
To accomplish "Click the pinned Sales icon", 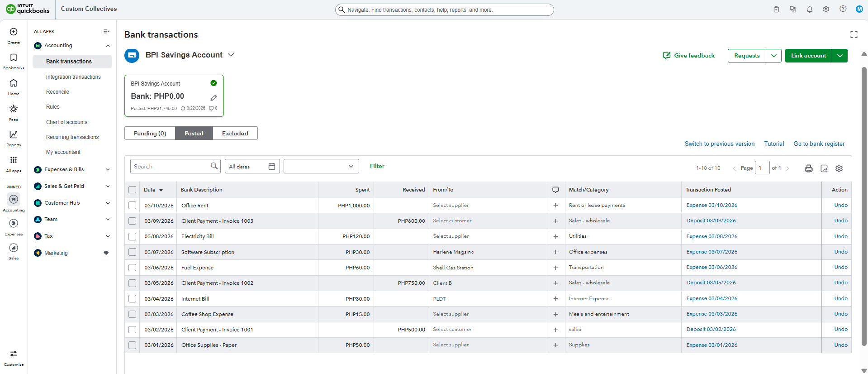I will click(14, 248).
